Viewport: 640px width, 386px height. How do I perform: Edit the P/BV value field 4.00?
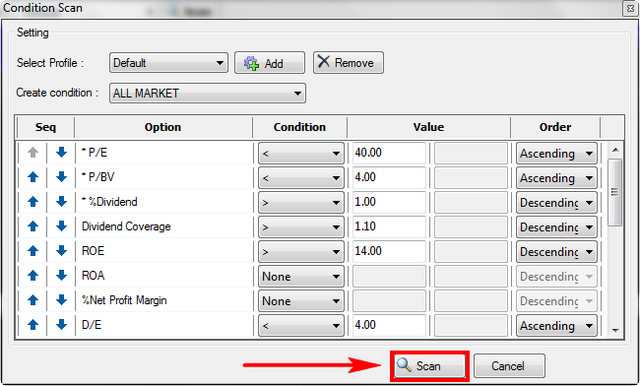[389, 177]
